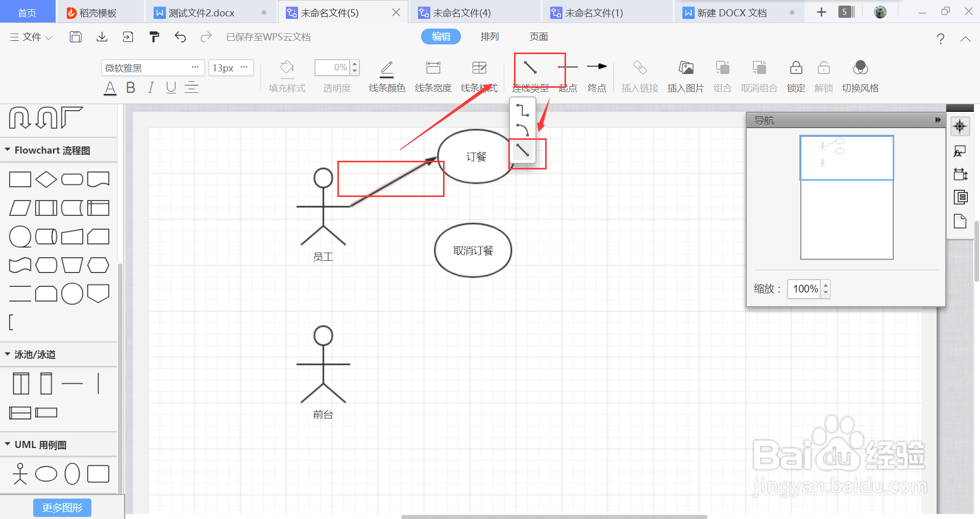Viewport: 980px width, 519px height.
Task: Collapse the Flowchart 流程图 section
Action: point(8,150)
